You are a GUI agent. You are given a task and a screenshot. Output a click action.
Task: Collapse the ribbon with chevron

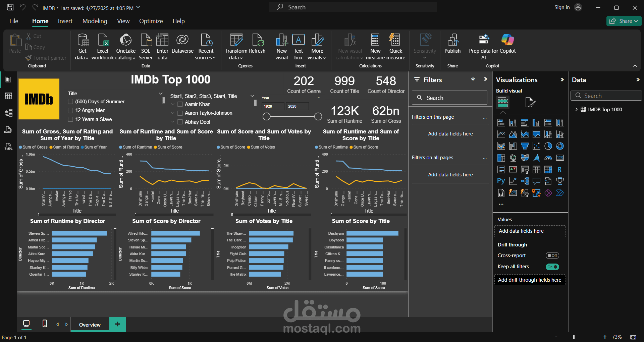pyautogui.click(x=635, y=66)
